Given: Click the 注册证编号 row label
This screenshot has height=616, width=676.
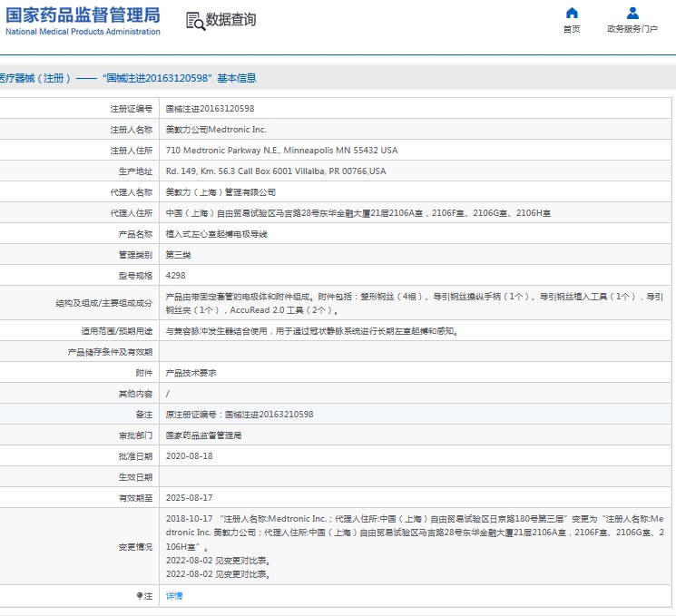Looking at the screenshot, I should pos(131,109).
